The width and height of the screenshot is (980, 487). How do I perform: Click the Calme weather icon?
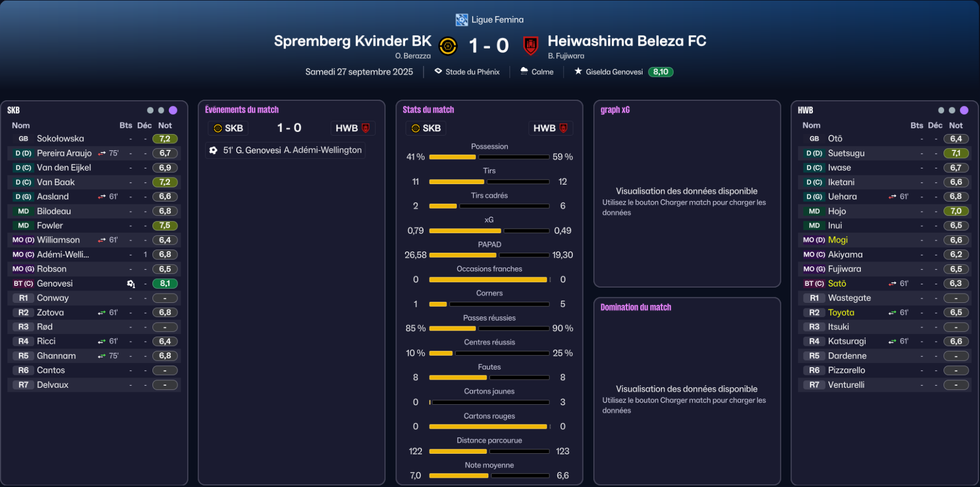coord(524,71)
